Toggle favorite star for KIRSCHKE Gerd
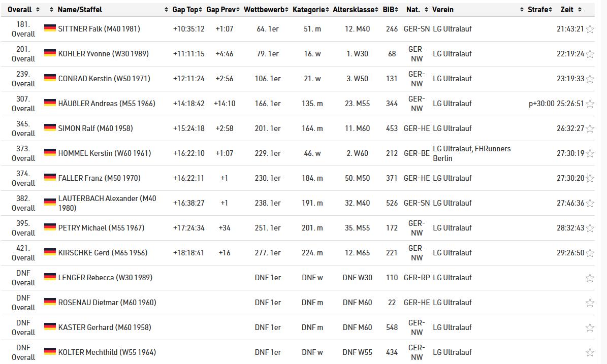The height and width of the screenshot is (364, 607). pyautogui.click(x=590, y=253)
